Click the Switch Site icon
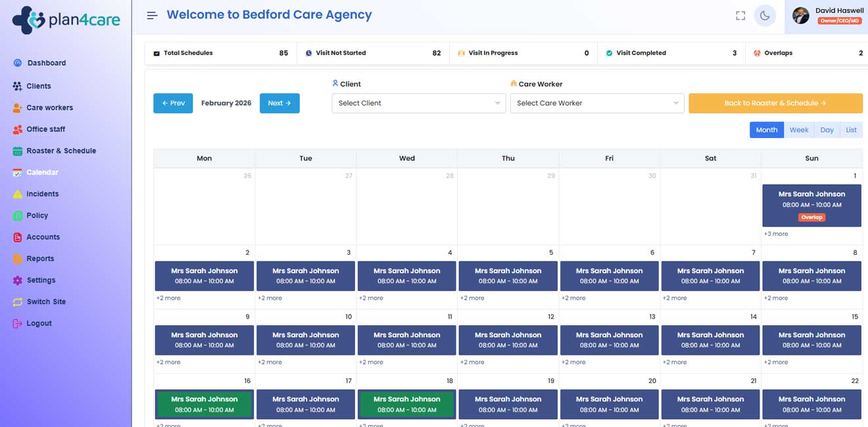The image size is (868, 427). (x=18, y=302)
